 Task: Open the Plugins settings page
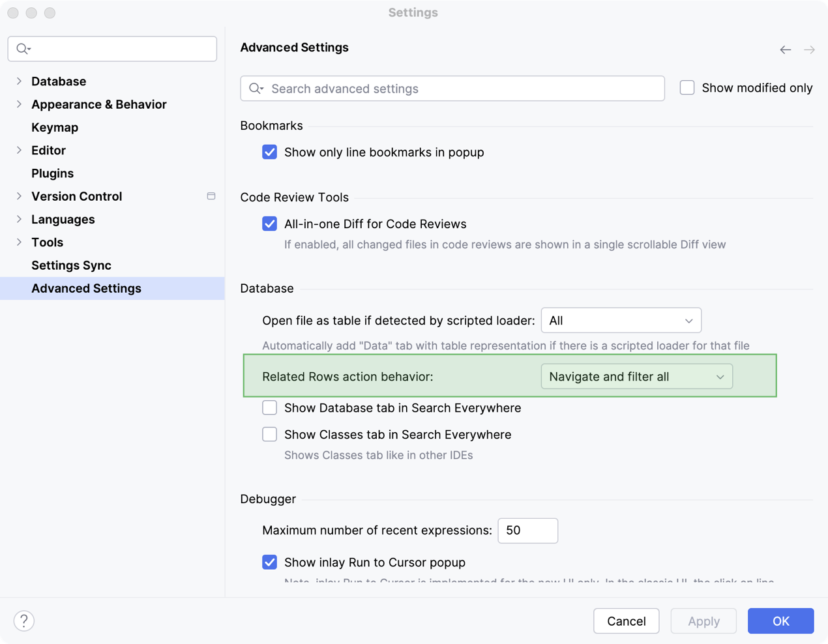52,173
